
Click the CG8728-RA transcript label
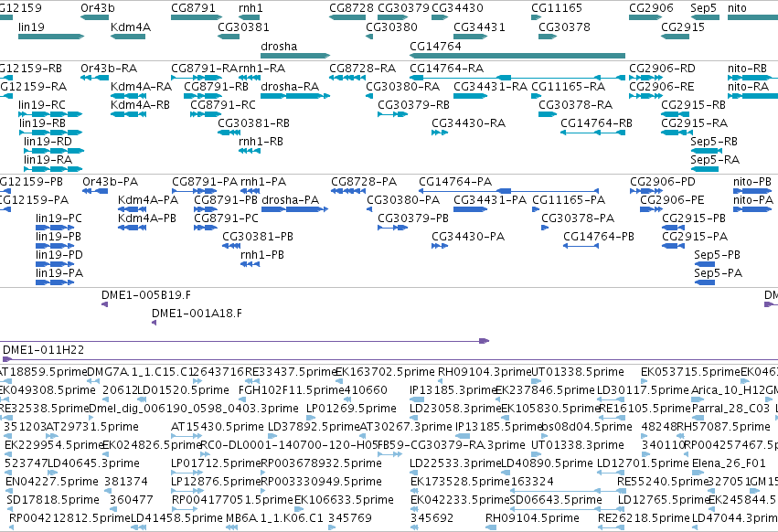coord(363,68)
